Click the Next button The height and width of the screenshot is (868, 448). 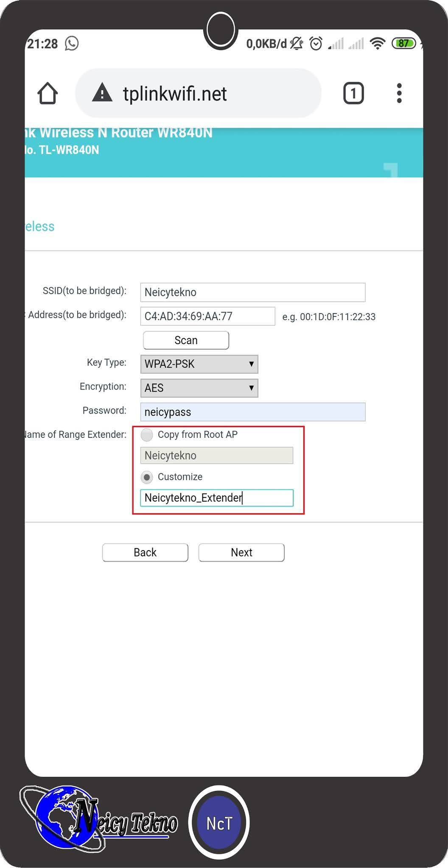coord(241,553)
